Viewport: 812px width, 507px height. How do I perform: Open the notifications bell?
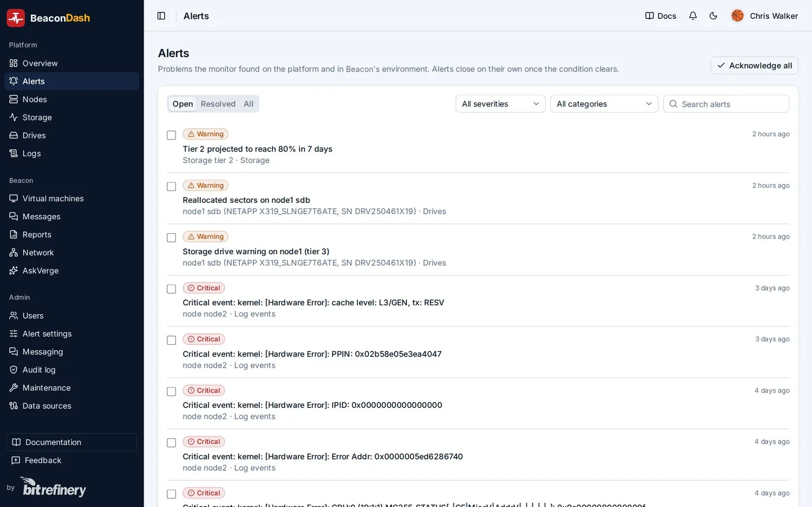click(x=693, y=16)
